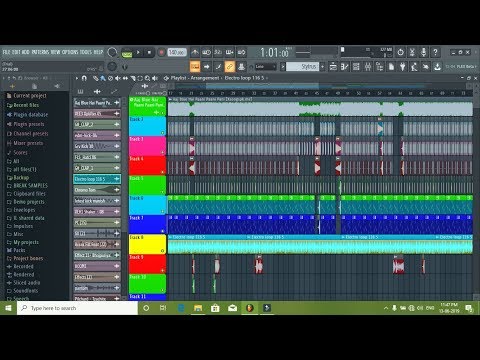The height and width of the screenshot is (360, 480).
Task: Open playlist options menu arrow
Action: (77, 78)
